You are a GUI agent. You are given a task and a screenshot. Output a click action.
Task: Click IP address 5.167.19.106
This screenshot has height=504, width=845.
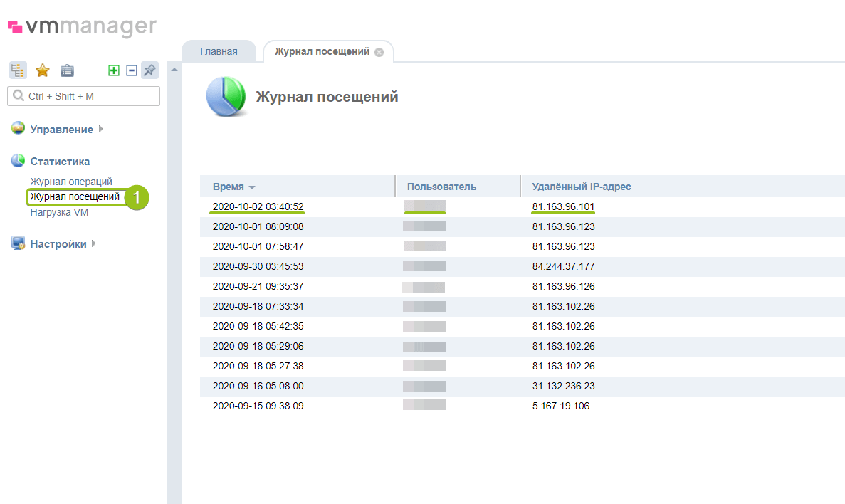pos(560,406)
